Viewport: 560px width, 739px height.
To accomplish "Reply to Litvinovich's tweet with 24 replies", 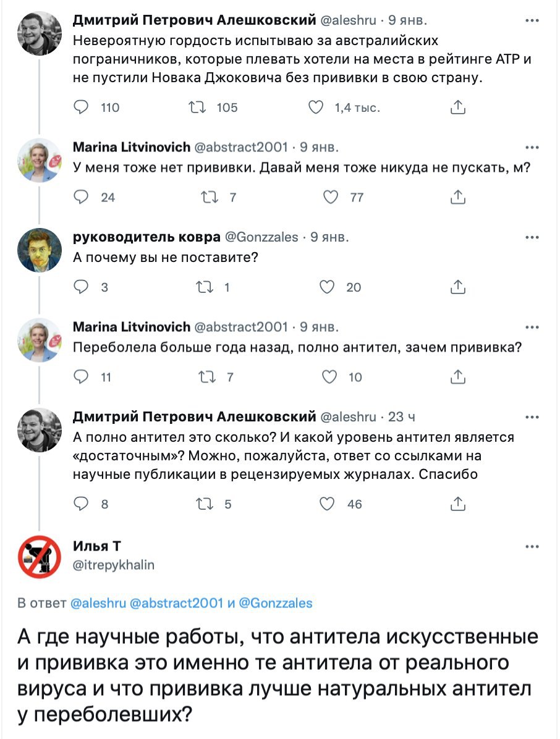I will click(x=81, y=197).
